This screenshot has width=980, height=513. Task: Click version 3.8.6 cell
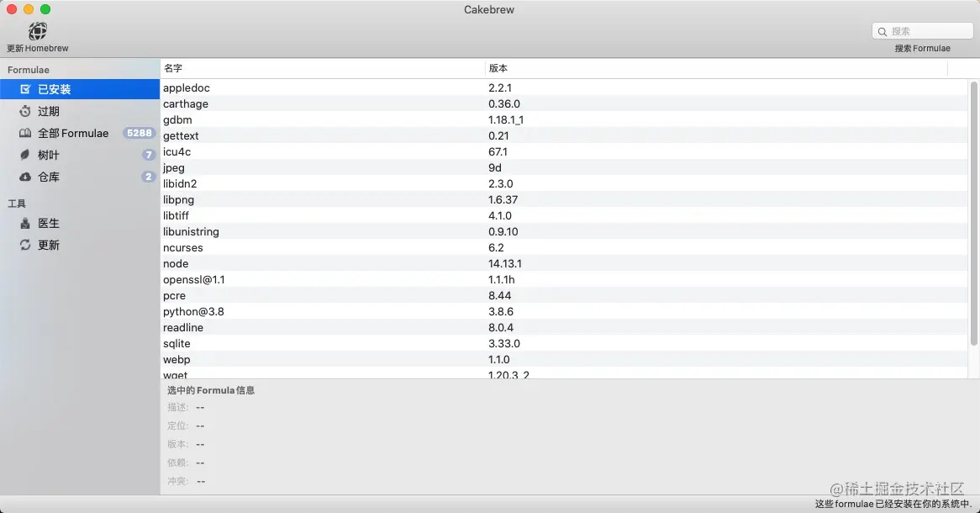[x=501, y=311]
